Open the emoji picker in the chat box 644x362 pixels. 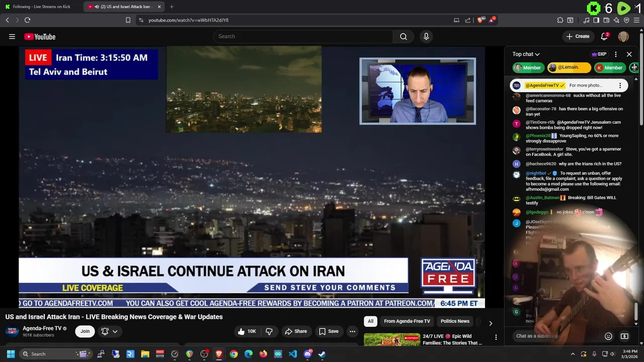point(608,336)
